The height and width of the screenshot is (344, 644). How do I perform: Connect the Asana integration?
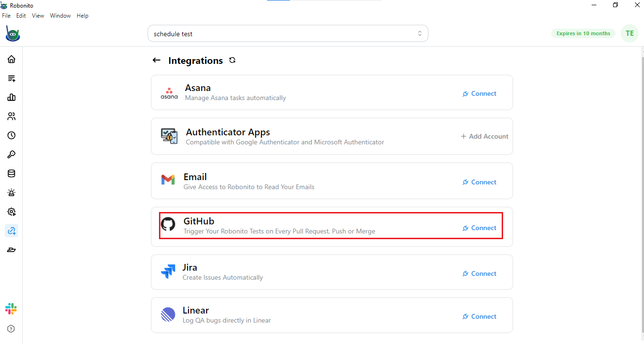point(479,93)
